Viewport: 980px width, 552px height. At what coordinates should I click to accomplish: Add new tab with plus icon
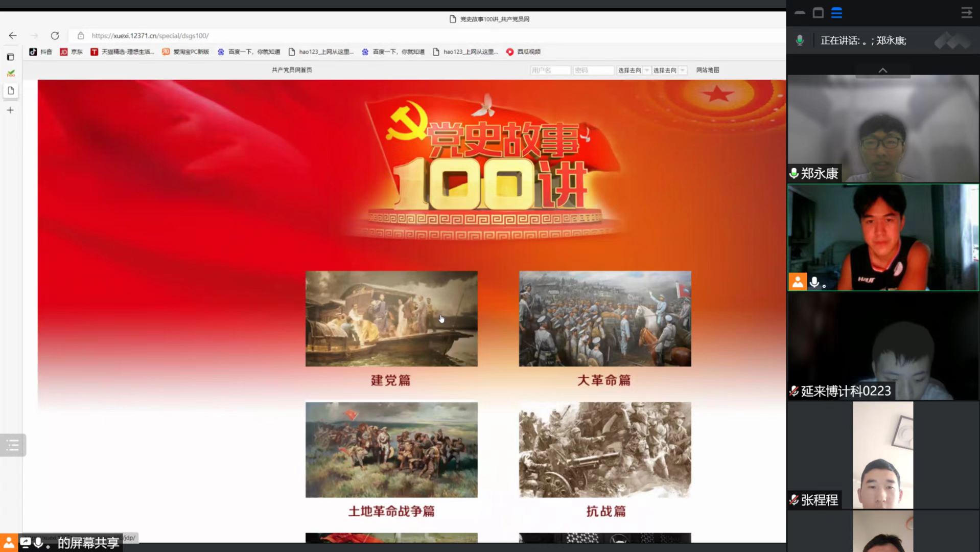click(x=10, y=110)
